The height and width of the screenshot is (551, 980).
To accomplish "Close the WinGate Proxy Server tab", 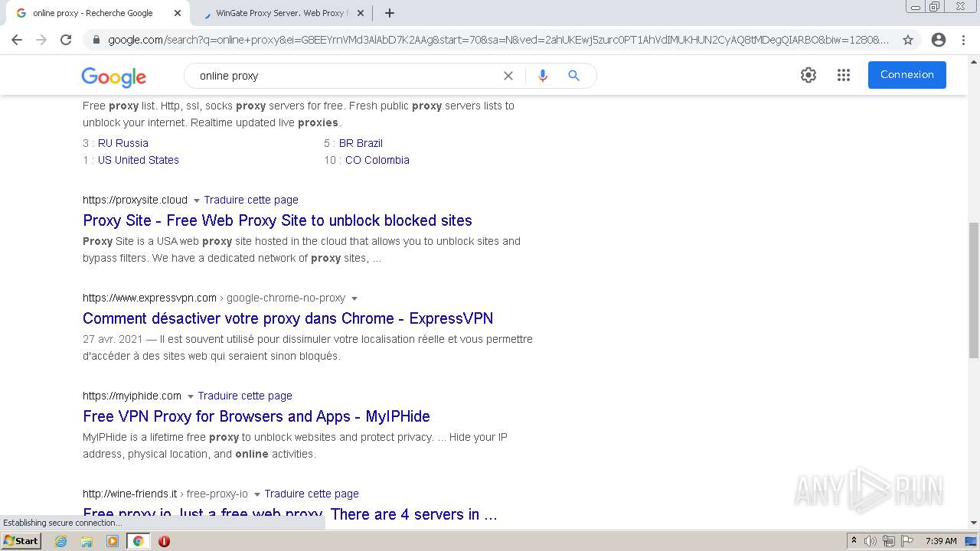I will 361,13.
